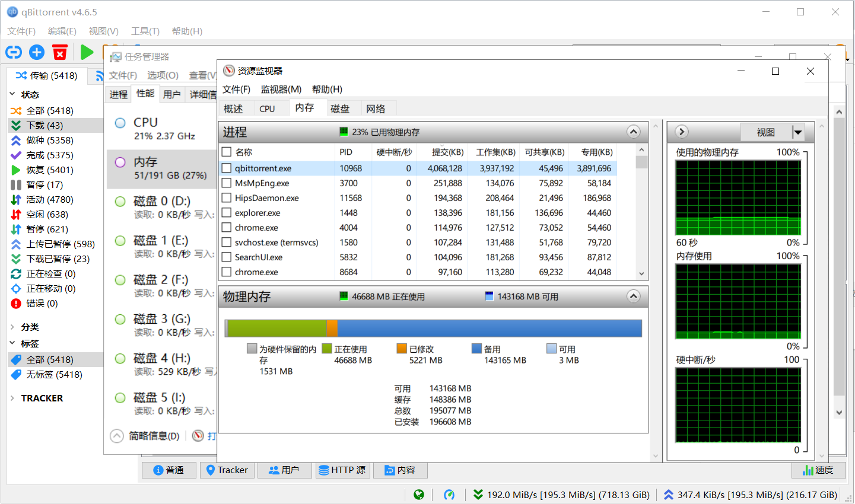Check the chrome.exe PID 4004 checkbox
The width and height of the screenshot is (855, 504).
coord(226,227)
